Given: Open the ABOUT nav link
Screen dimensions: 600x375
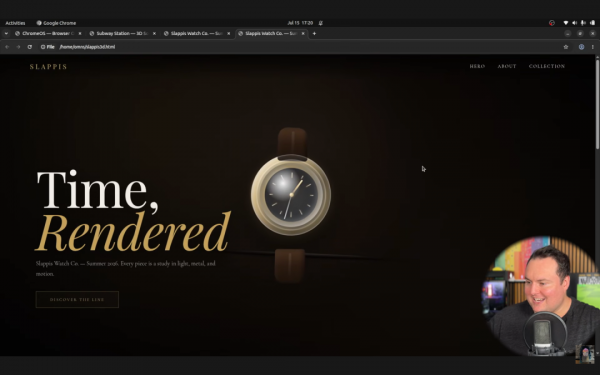Looking at the screenshot, I should 507,66.
